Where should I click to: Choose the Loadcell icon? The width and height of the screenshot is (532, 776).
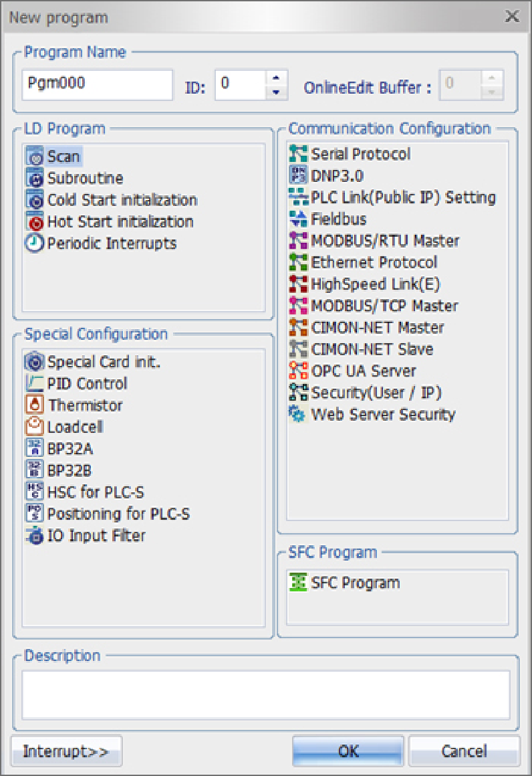[x=35, y=427]
